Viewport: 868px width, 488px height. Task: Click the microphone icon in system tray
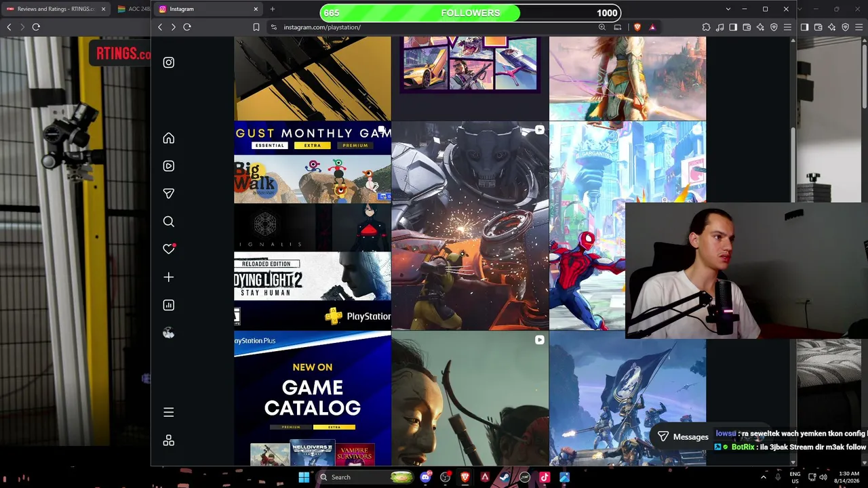pos(778,477)
